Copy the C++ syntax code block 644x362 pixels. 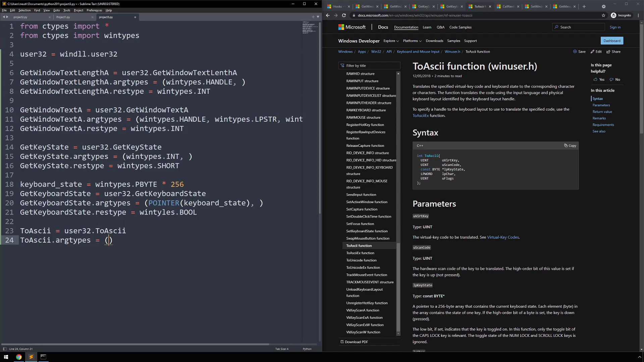click(x=570, y=145)
